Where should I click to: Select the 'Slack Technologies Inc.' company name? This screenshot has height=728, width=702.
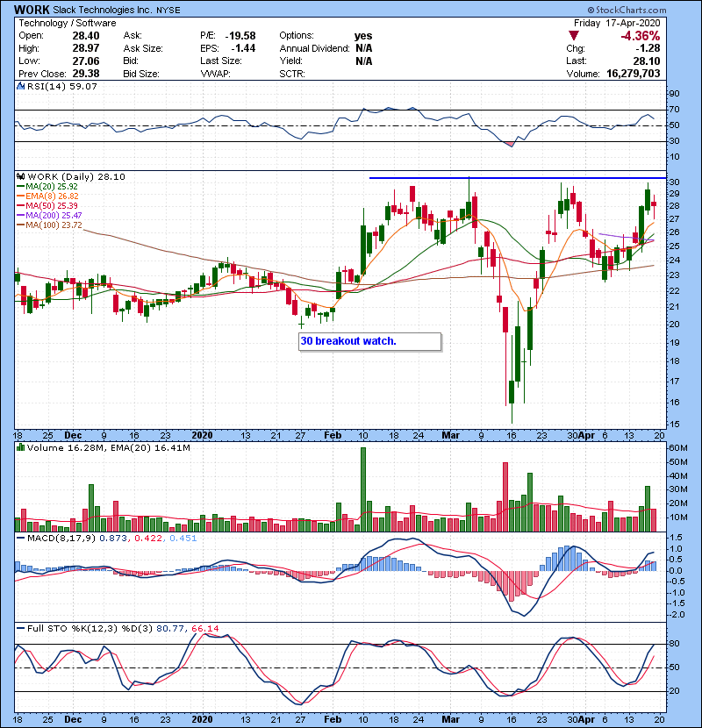(103, 10)
